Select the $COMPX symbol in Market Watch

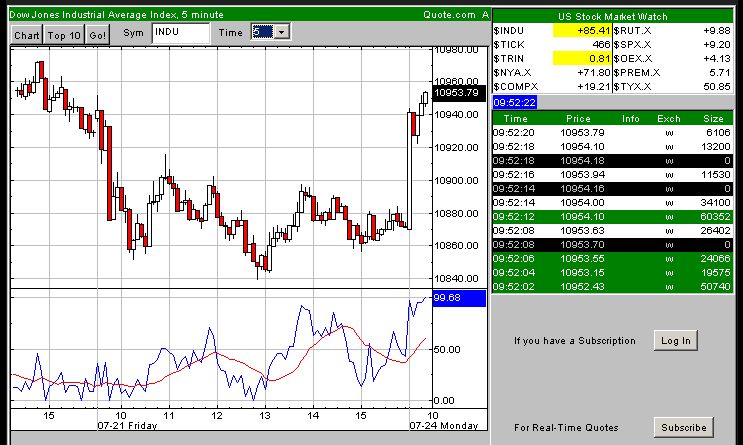pos(516,87)
